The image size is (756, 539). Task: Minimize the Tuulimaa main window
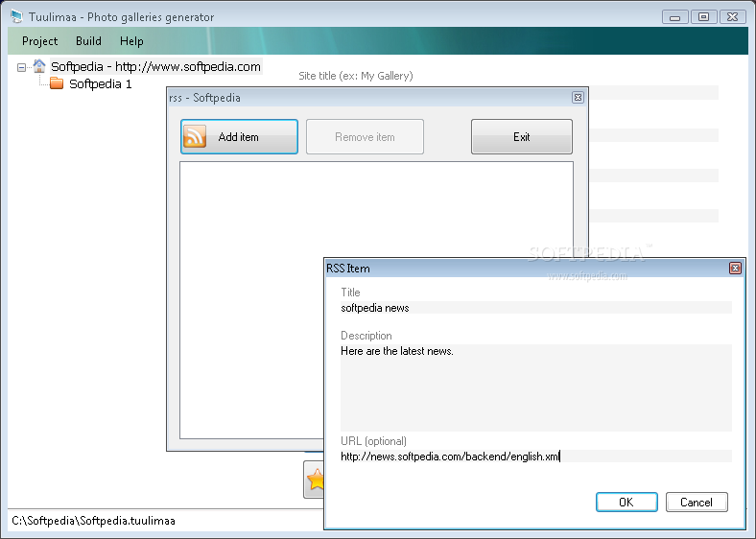(675, 17)
